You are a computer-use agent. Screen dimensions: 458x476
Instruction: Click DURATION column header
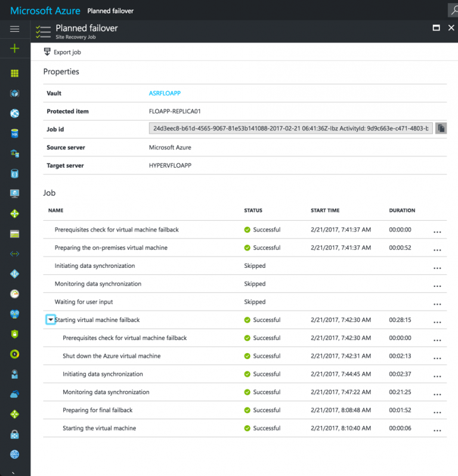(x=402, y=211)
